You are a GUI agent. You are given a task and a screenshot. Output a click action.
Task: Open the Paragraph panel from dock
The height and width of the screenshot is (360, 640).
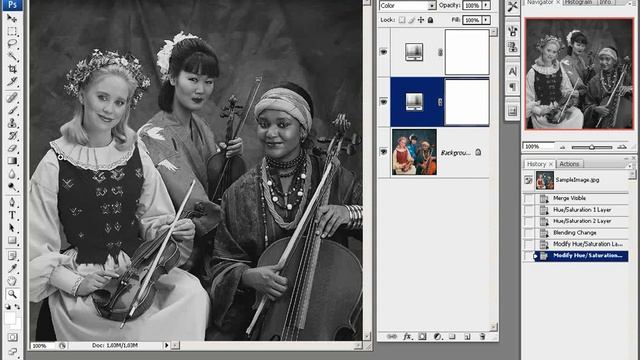(x=512, y=87)
